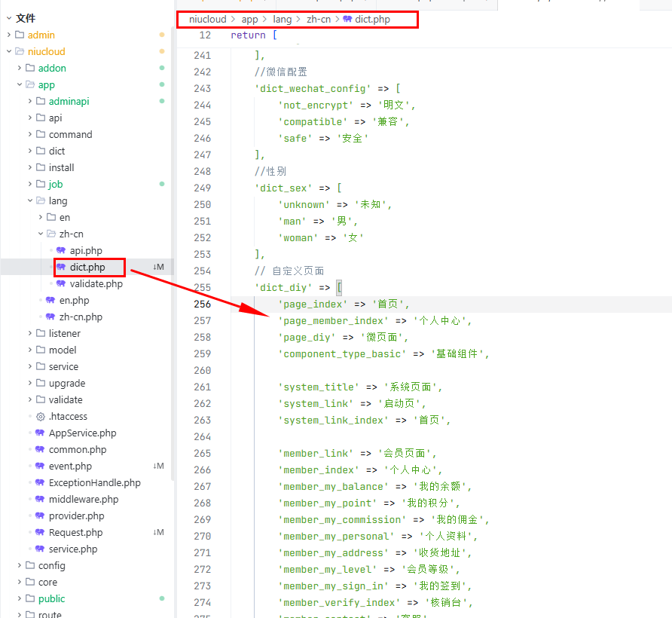Click the folder icon beside addon
Image resolution: width=672 pixels, height=618 pixels.
(x=30, y=69)
